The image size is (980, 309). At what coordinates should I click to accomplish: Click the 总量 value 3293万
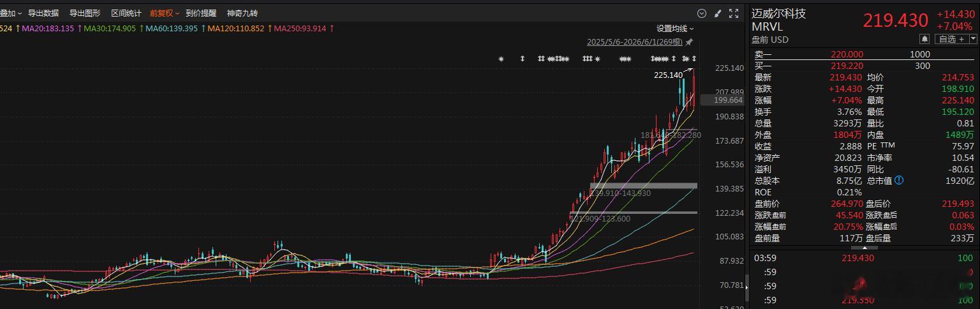[847, 123]
